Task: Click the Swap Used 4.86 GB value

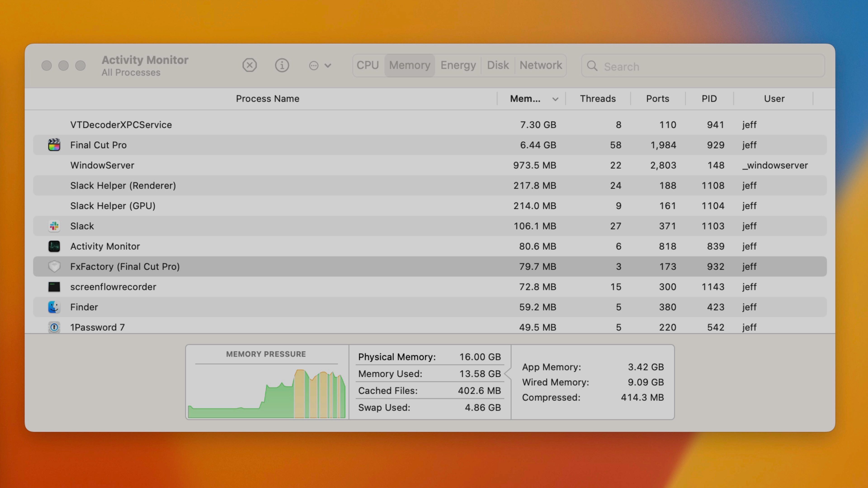Action: 483,407
